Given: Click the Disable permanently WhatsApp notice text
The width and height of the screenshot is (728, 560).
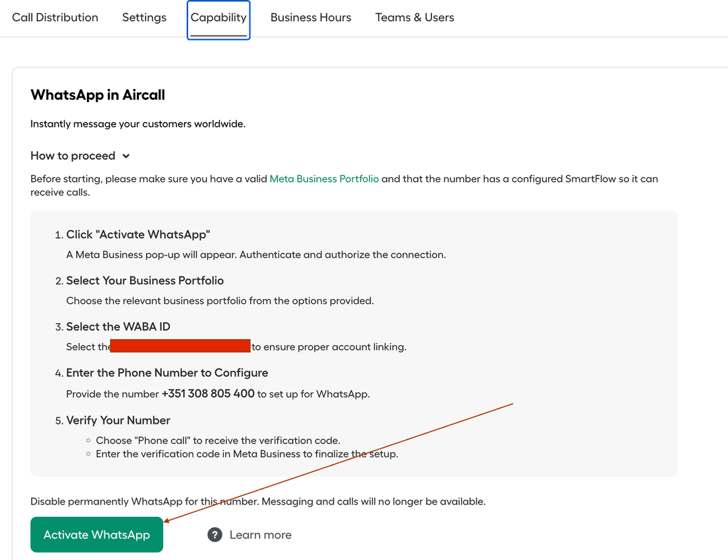Looking at the screenshot, I should coord(257,502).
